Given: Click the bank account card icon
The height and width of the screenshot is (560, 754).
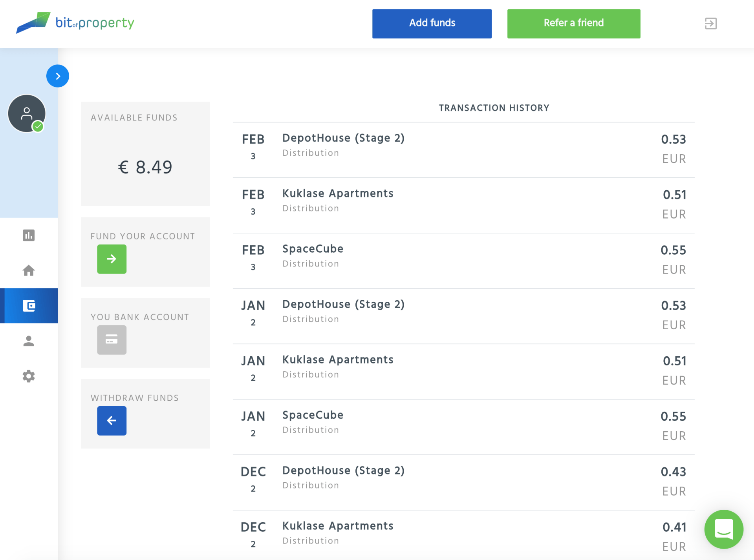Looking at the screenshot, I should coord(112,340).
